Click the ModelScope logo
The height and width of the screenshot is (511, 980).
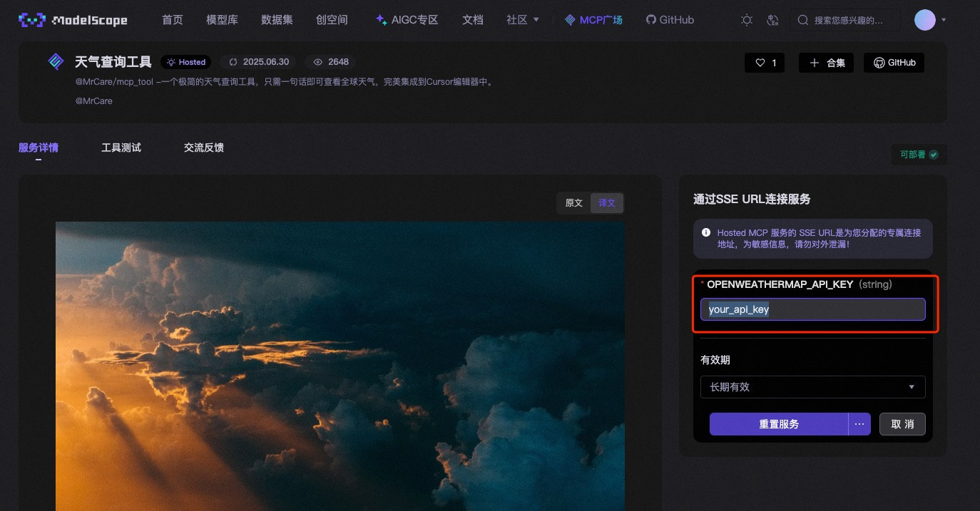pos(73,20)
